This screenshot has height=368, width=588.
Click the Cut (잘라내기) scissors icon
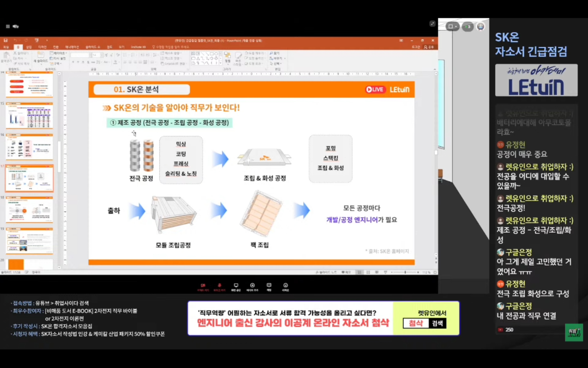(x=15, y=53)
